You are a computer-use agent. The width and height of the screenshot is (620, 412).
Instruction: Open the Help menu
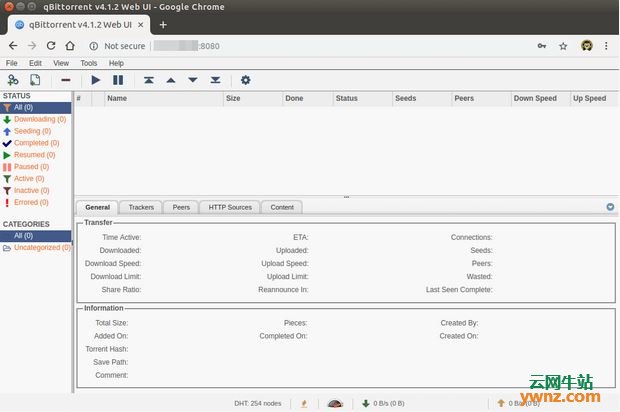[x=116, y=63]
